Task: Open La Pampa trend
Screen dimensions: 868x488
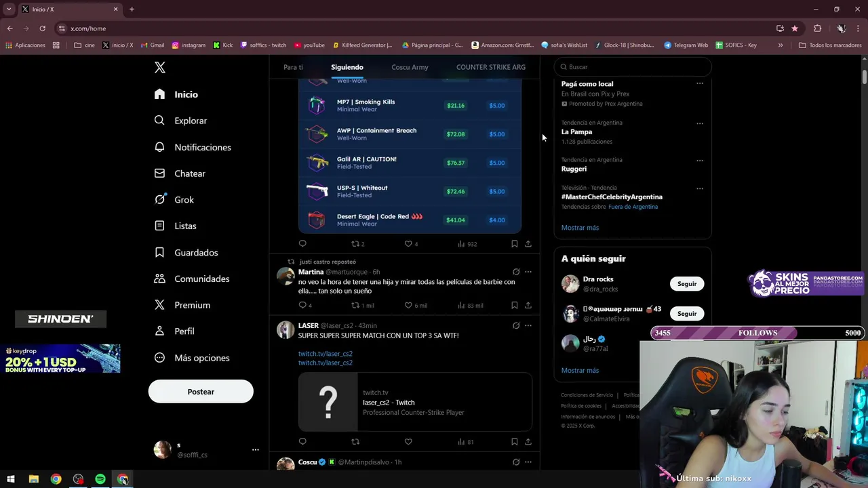Action: pyautogui.click(x=576, y=132)
